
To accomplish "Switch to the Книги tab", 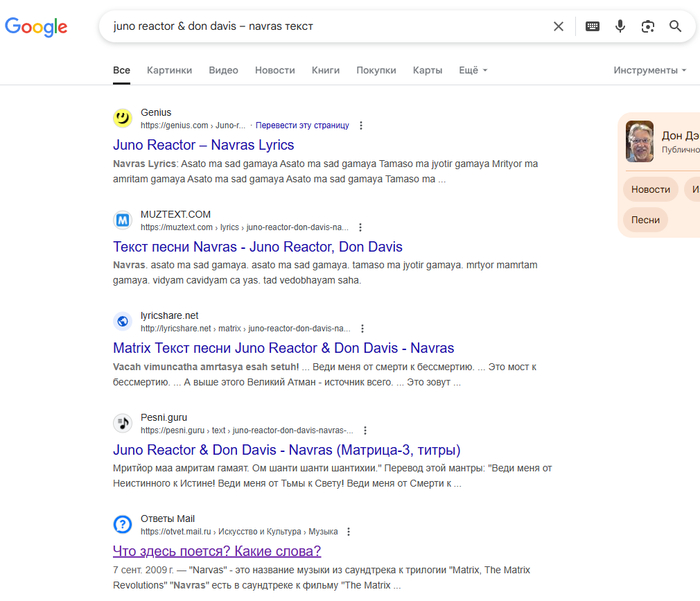I will [x=325, y=70].
